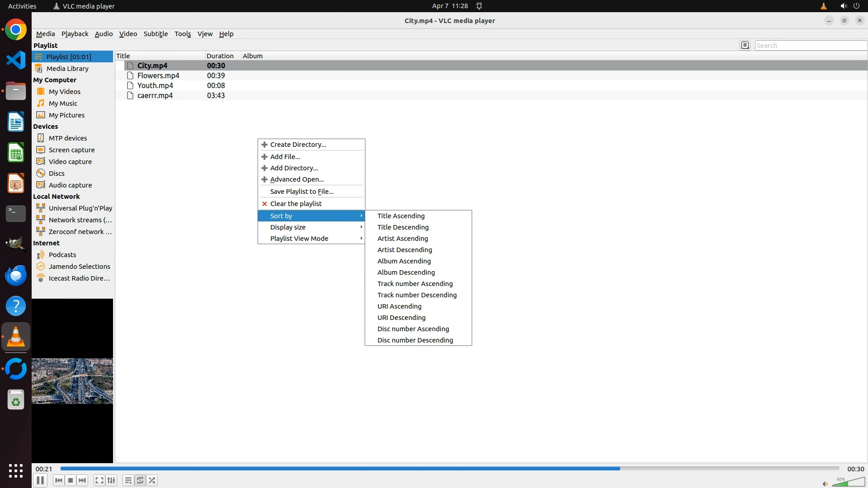Change playlist view icon beside search
The height and width of the screenshot is (488, 868).
(745, 45)
